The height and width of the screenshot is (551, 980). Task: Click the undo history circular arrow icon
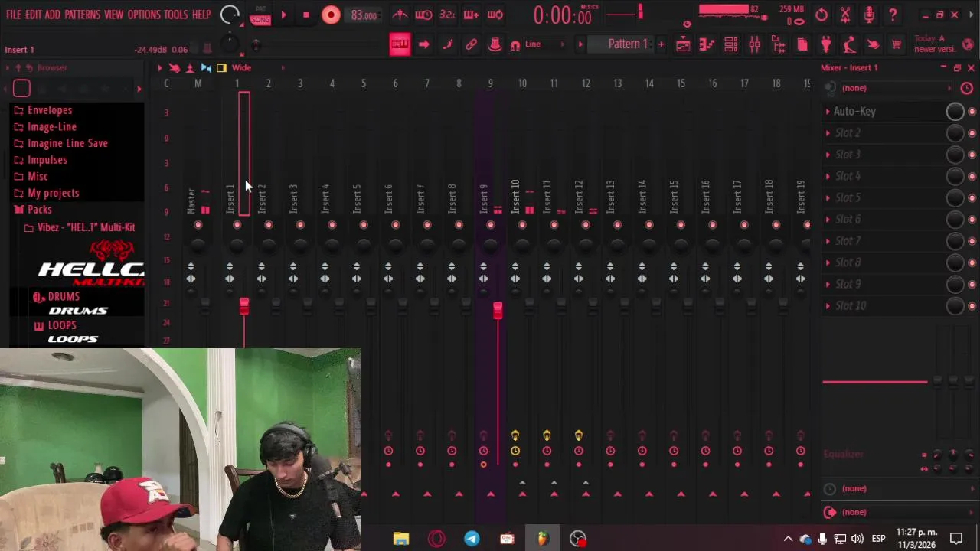(x=822, y=15)
